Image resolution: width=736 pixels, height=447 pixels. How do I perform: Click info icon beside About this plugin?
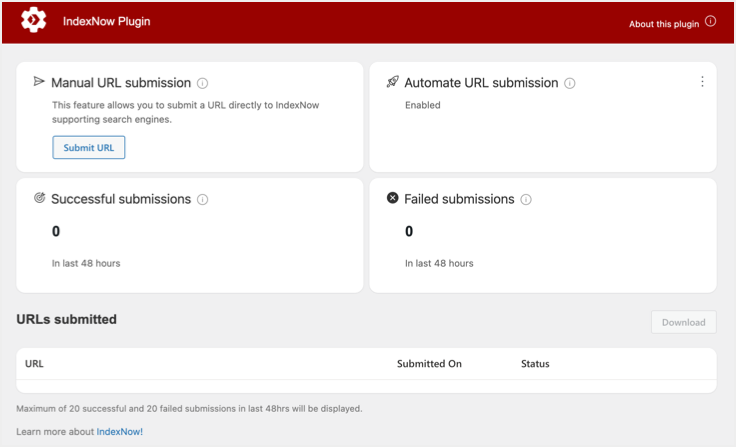click(x=710, y=21)
